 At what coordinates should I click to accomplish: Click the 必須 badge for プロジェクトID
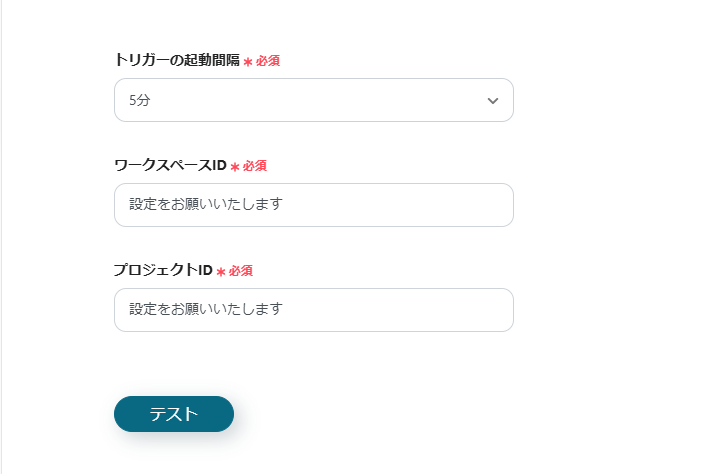[x=241, y=271]
